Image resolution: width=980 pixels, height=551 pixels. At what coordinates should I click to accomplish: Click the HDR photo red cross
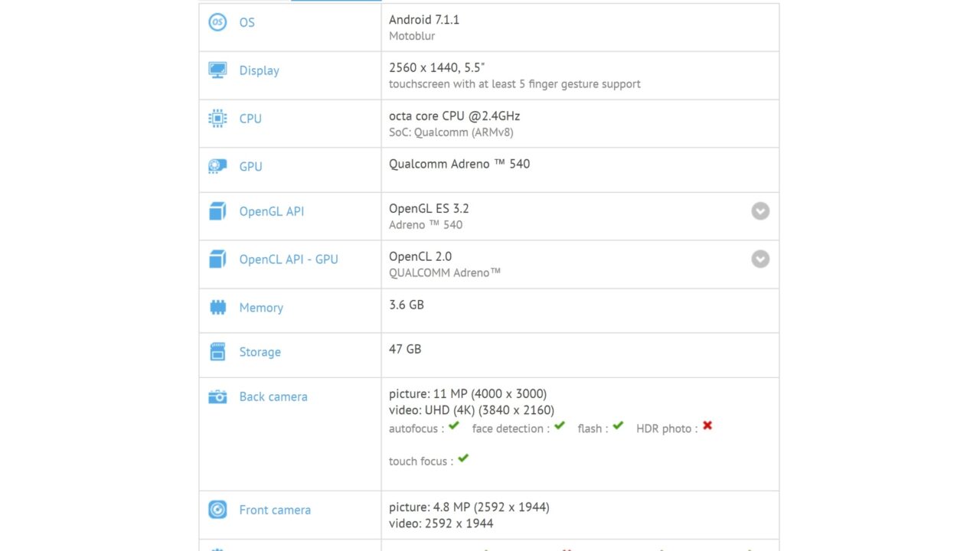coord(707,425)
